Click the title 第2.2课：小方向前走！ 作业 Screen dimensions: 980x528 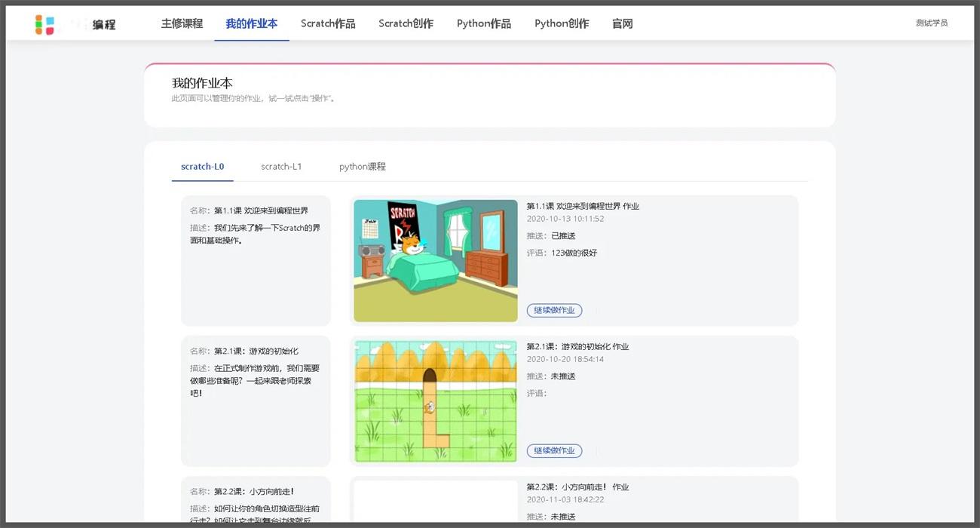coord(577,487)
